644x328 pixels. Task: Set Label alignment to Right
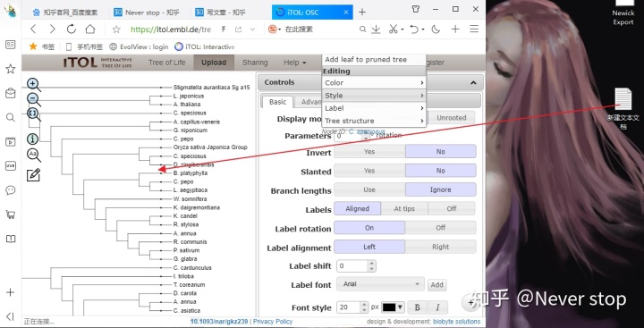coord(440,247)
